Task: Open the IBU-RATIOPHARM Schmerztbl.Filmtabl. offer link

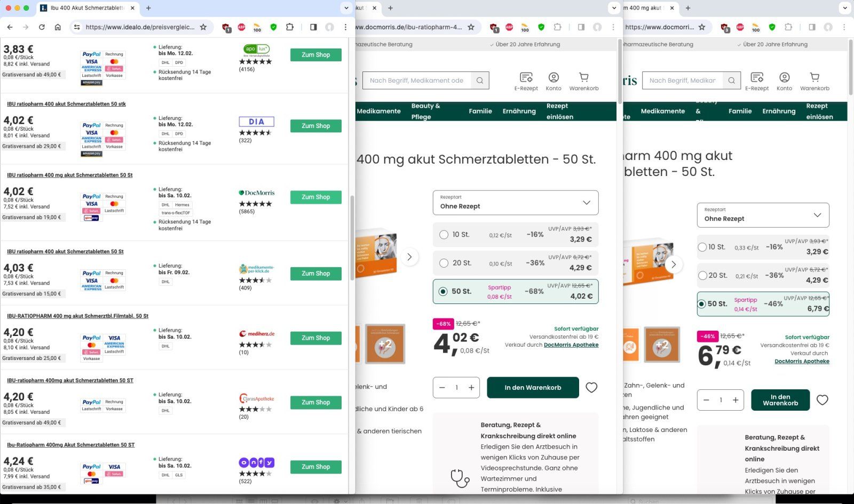Action: point(77,316)
